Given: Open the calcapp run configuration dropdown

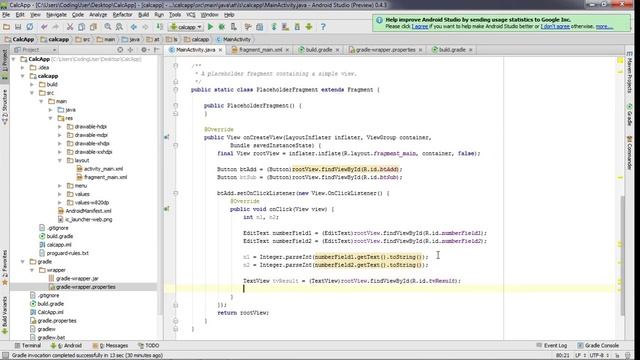Looking at the screenshot, I should click(186, 27).
